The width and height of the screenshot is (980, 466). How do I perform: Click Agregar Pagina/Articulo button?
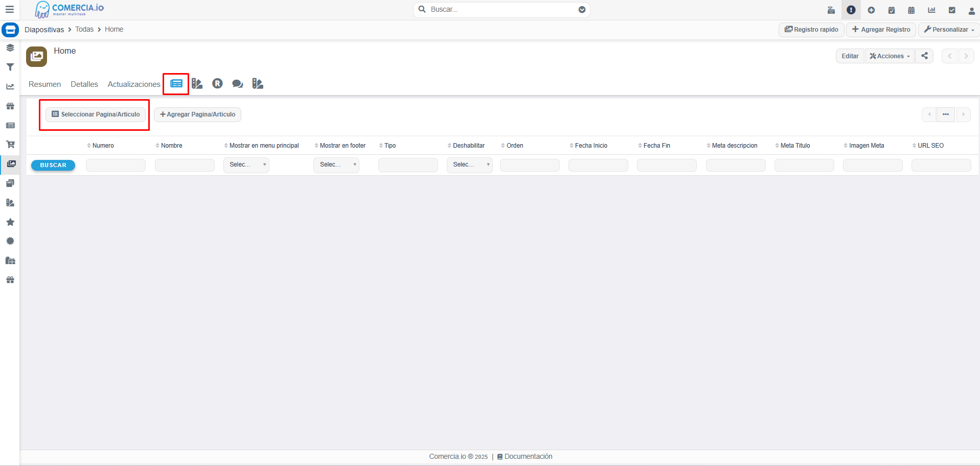click(x=197, y=114)
